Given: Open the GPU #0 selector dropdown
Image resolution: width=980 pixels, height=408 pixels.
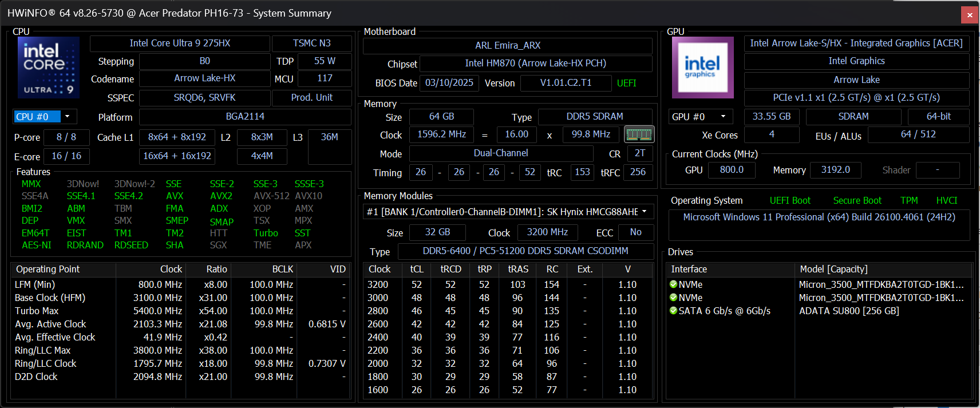Looking at the screenshot, I should (x=723, y=117).
